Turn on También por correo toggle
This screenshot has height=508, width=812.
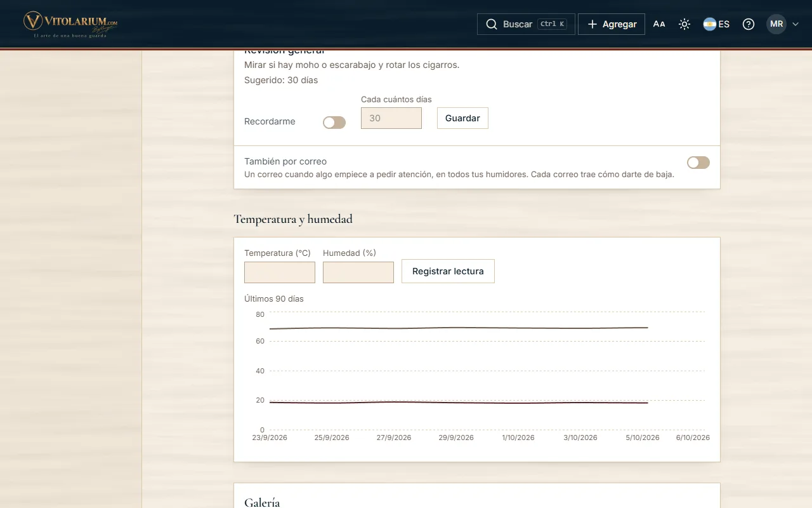click(698, 163)
